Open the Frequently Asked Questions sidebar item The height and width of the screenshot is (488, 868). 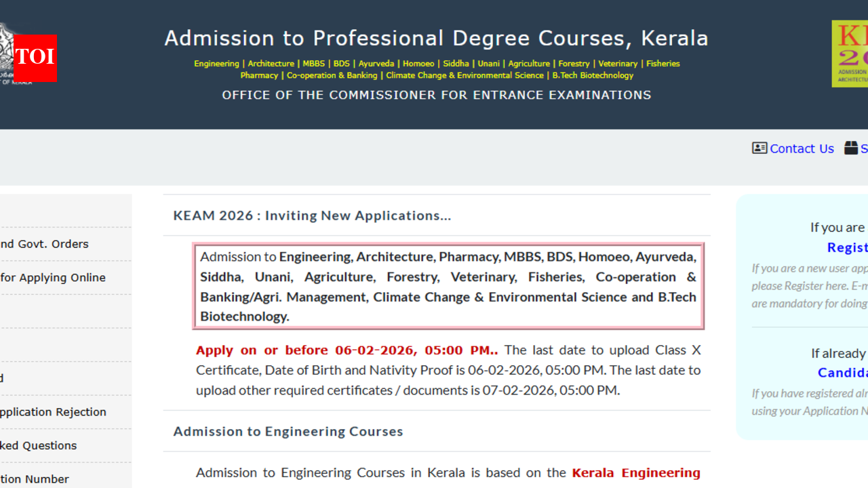click(x=38, y=445)
